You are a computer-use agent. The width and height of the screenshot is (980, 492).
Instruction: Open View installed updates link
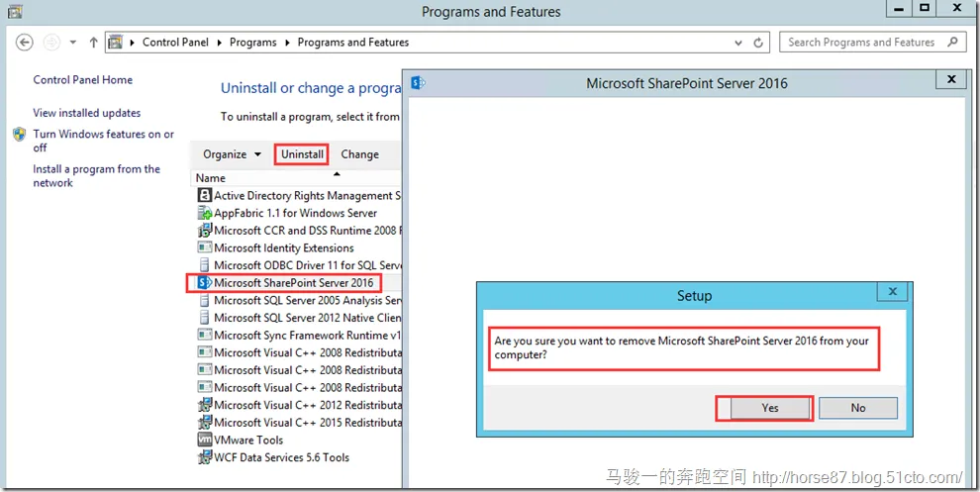(87, 113)
